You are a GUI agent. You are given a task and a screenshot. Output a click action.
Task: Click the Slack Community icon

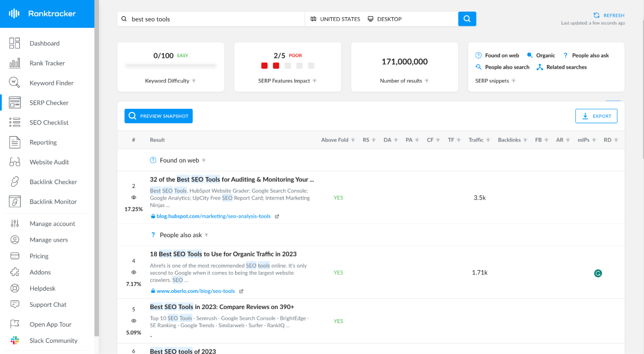click(x=14, y=341)
